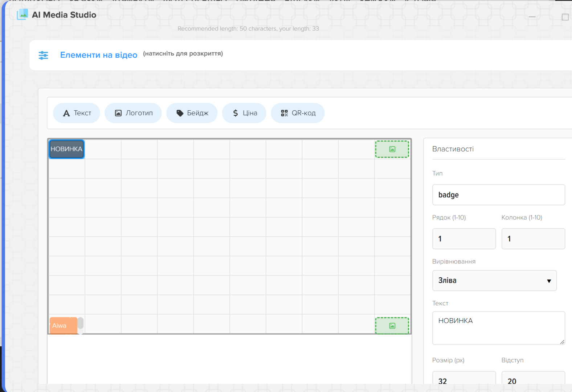
Task: Click the Тип field showing badge
Action: pos(499,195)
